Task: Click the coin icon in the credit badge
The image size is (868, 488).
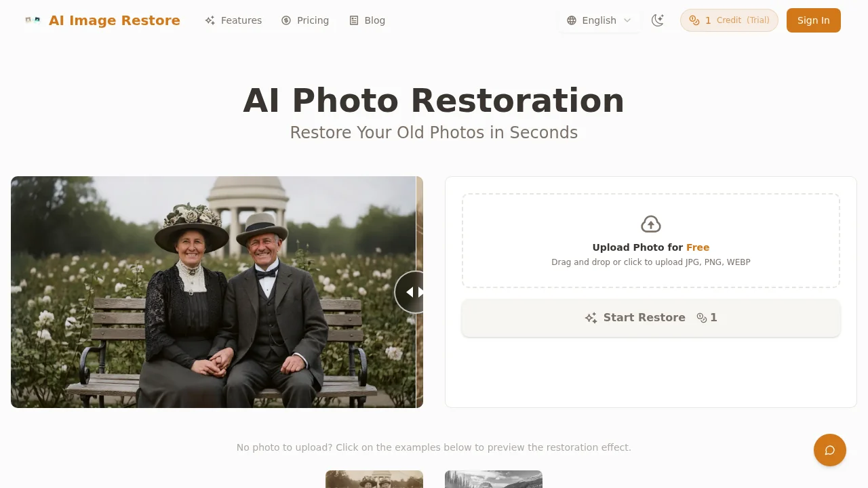Action: coord(693,20)
